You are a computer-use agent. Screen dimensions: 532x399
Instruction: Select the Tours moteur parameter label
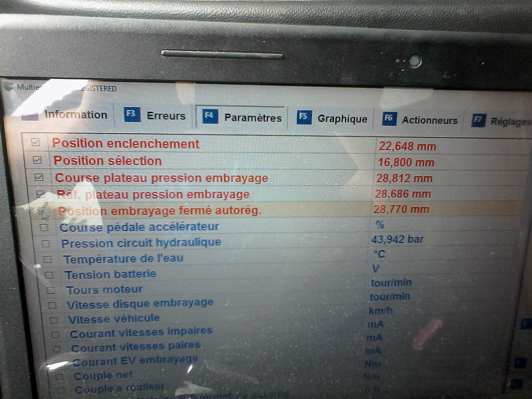coord(104,290)
